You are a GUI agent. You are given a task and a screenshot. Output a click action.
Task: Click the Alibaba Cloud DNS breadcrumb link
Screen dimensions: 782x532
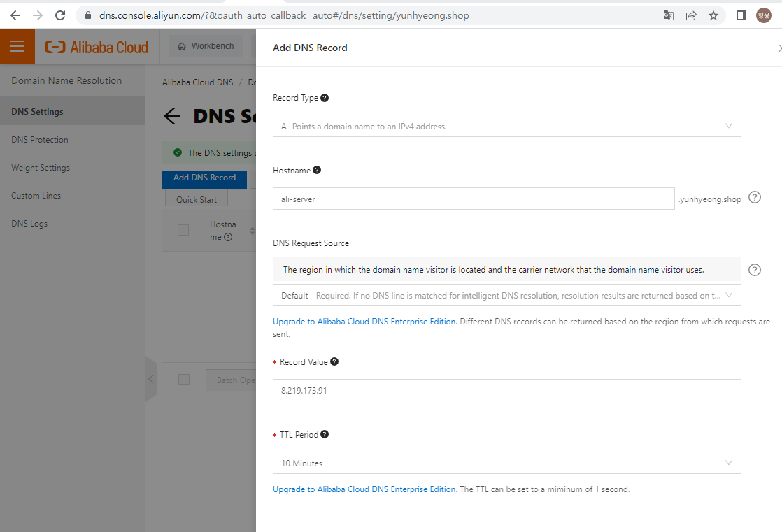[197, 82]
